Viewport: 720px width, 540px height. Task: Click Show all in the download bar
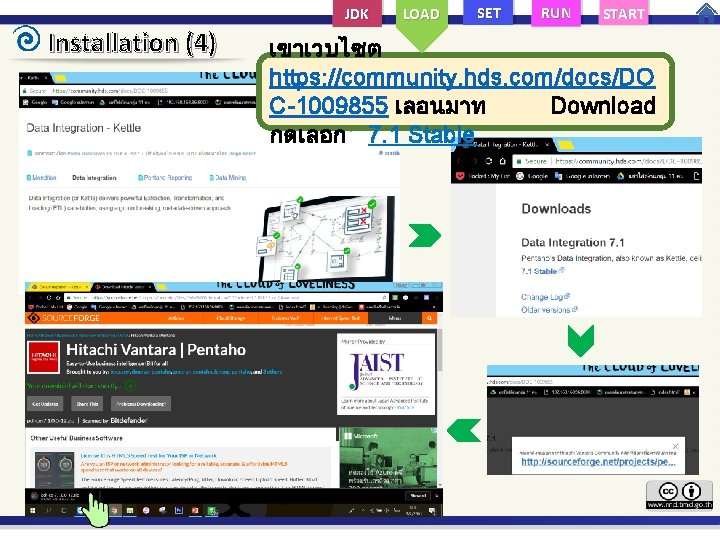coord(418,495)
